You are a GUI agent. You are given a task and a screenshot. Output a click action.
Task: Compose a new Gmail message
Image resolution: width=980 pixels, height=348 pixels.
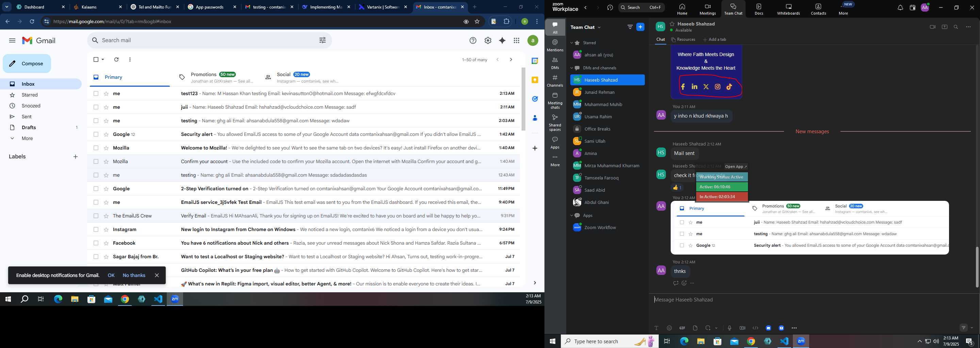[x=27, y=64]
